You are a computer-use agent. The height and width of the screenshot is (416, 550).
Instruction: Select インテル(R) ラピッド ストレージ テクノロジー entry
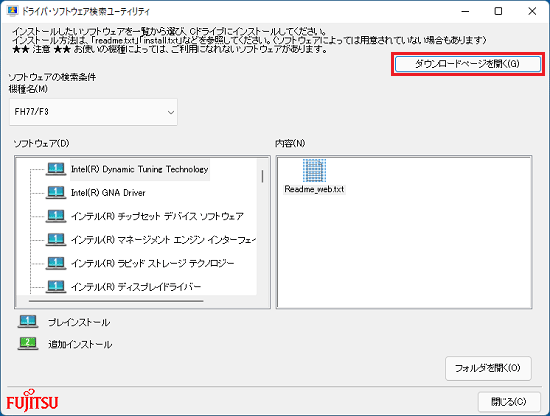click(153, 263)
